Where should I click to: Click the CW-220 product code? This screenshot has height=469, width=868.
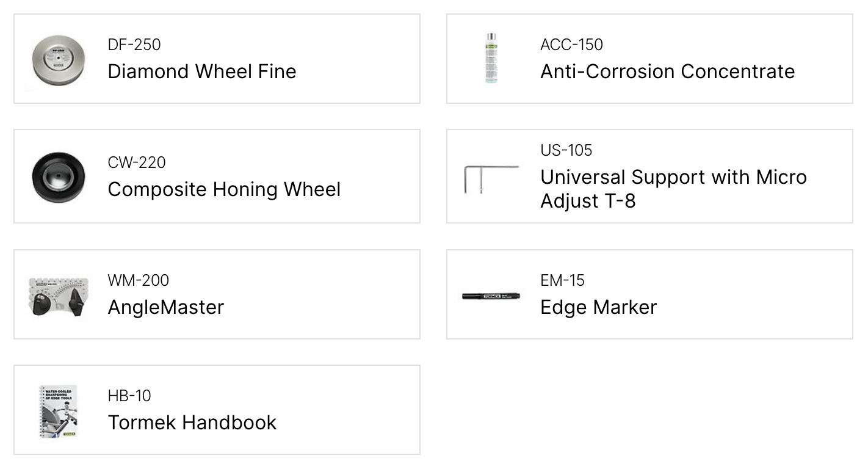click(x=137, y=162)
